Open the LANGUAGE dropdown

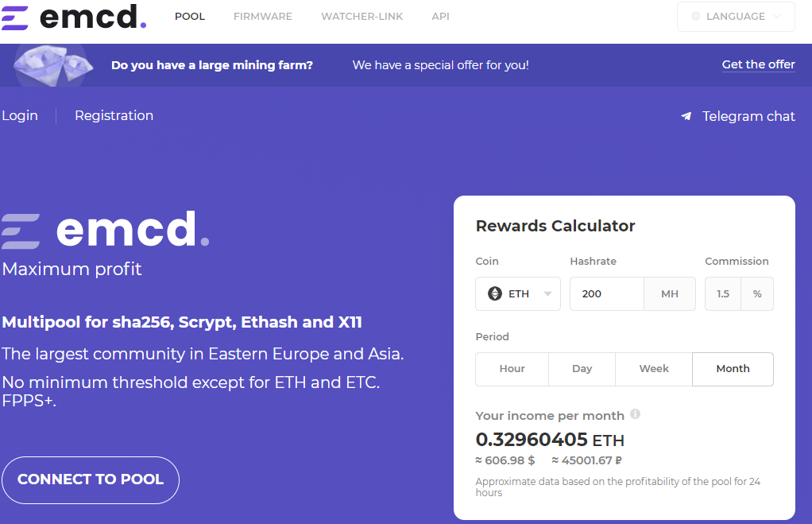pyautogui.click(x=736, y=16)
